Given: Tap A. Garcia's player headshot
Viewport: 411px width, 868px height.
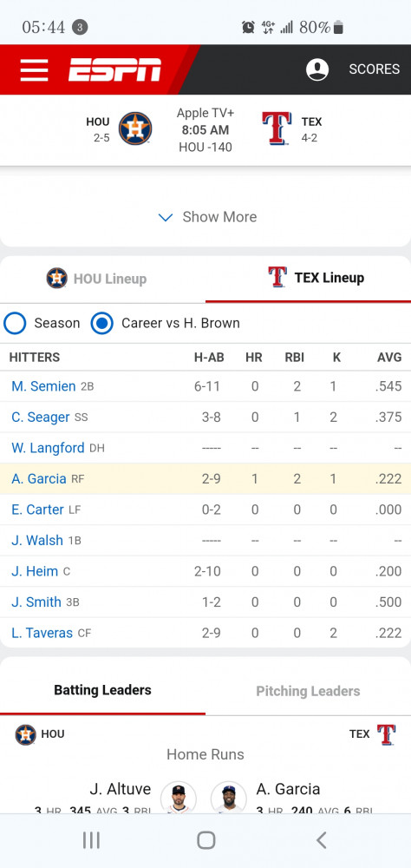Looking at the screenshot, I should tap(228, 798).
